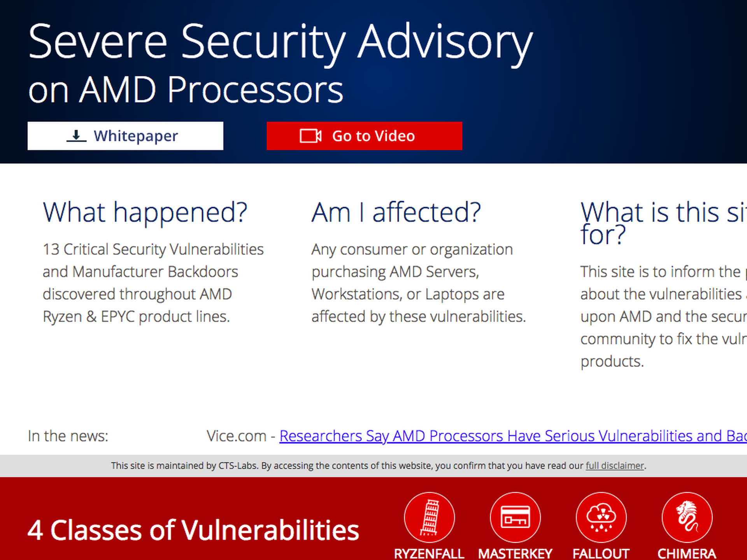This screenshot has height=560, width=747.
Task: Open the full disclaimer link
Action: point(615,465)
